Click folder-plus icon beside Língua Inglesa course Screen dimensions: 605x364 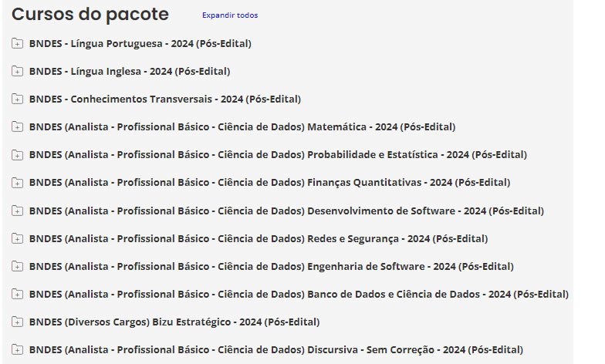pos(18,71)
